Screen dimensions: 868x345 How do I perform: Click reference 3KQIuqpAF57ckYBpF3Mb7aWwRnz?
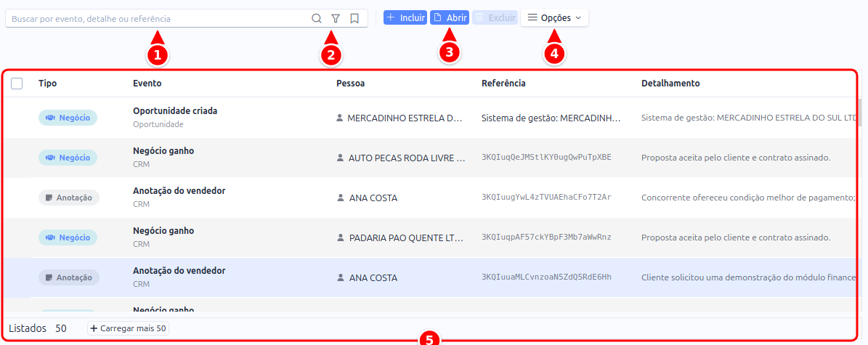point(546,237)
